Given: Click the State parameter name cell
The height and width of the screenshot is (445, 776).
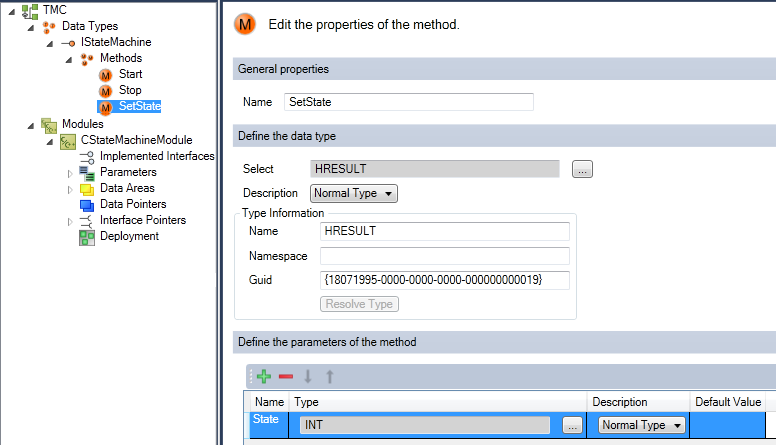Looking at the screenshot, I should (x=269, y=425).
